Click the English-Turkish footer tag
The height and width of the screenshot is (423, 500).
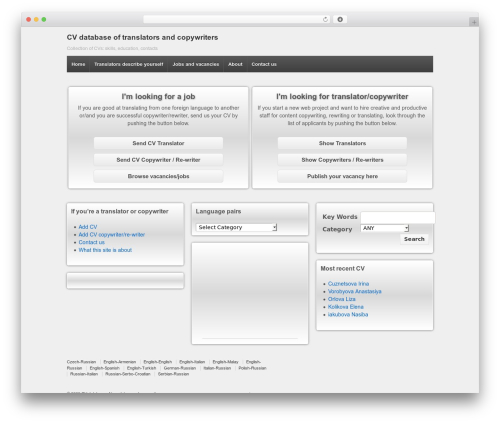pyautogui.click(x=142, y=368)
